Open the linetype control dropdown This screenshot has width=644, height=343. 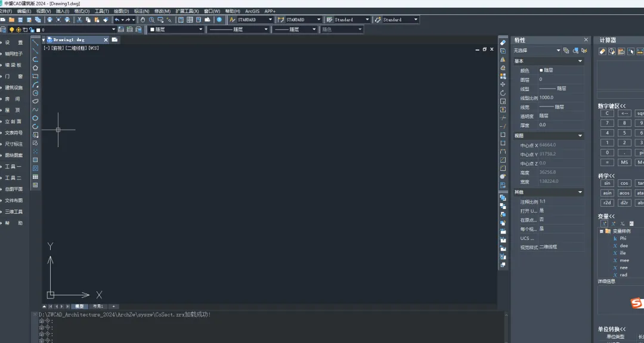266,30
